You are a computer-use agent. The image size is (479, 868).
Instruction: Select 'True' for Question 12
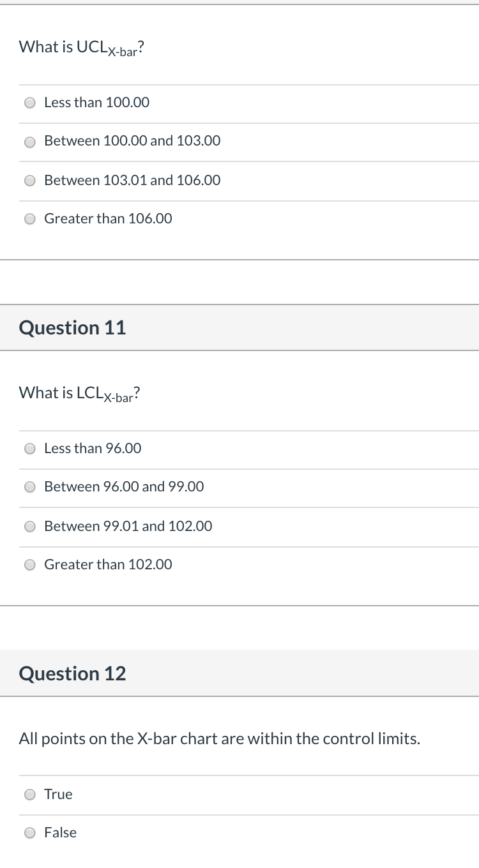(x=29, y=795)
